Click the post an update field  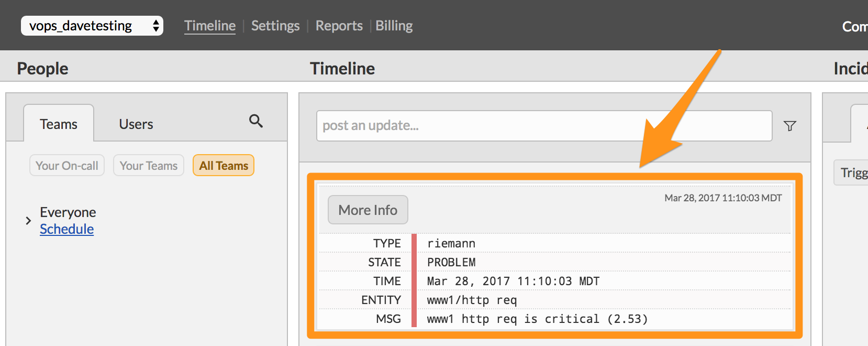click(x=544, y=125)
